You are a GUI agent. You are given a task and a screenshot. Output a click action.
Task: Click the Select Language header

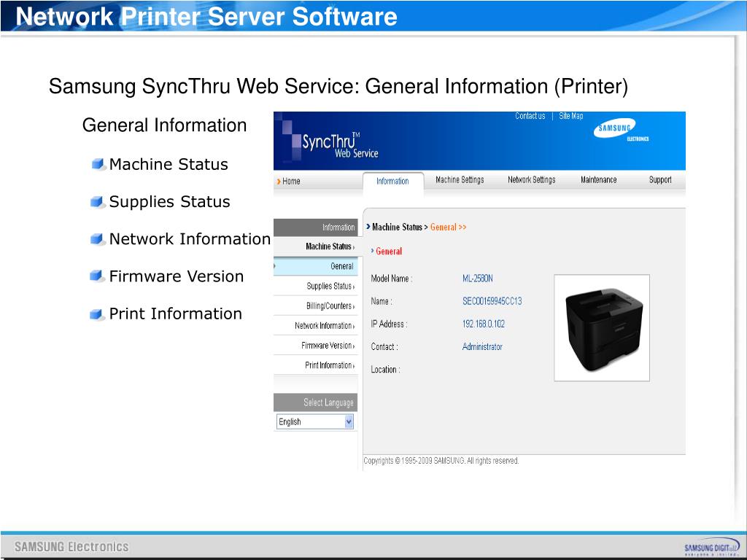pos(315,402)
